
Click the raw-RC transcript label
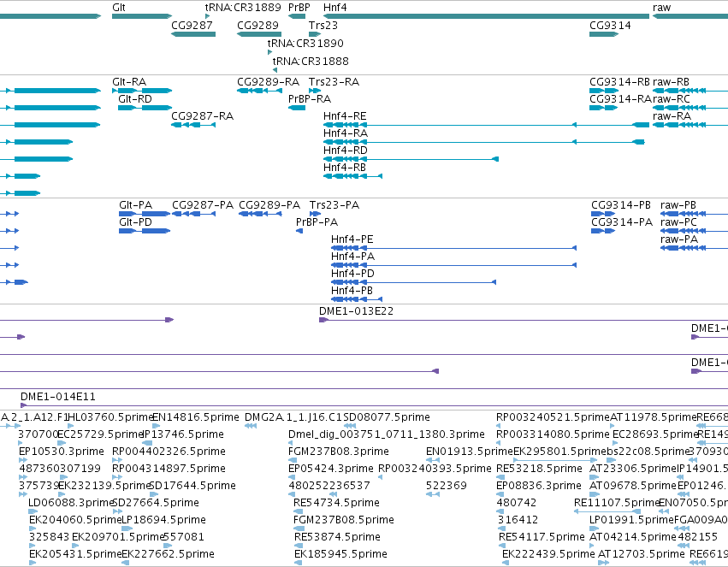(672, 99)
